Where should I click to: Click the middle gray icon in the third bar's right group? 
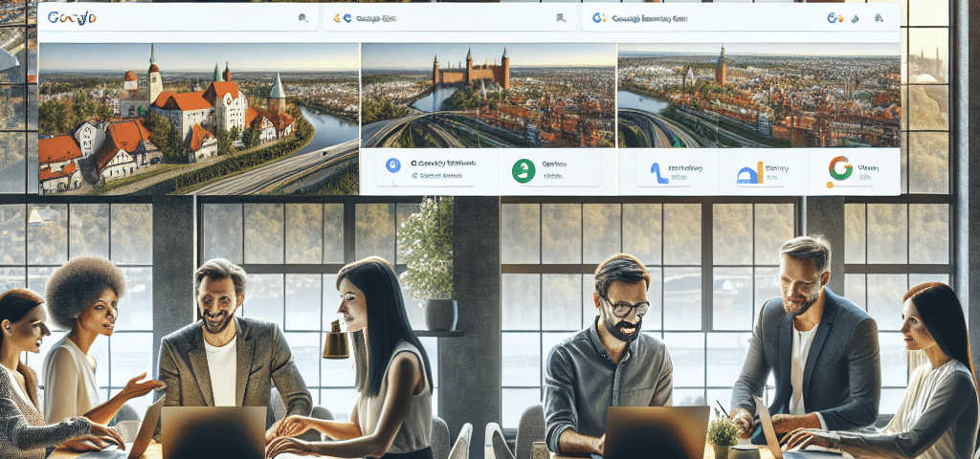click(x=856, y=18)
